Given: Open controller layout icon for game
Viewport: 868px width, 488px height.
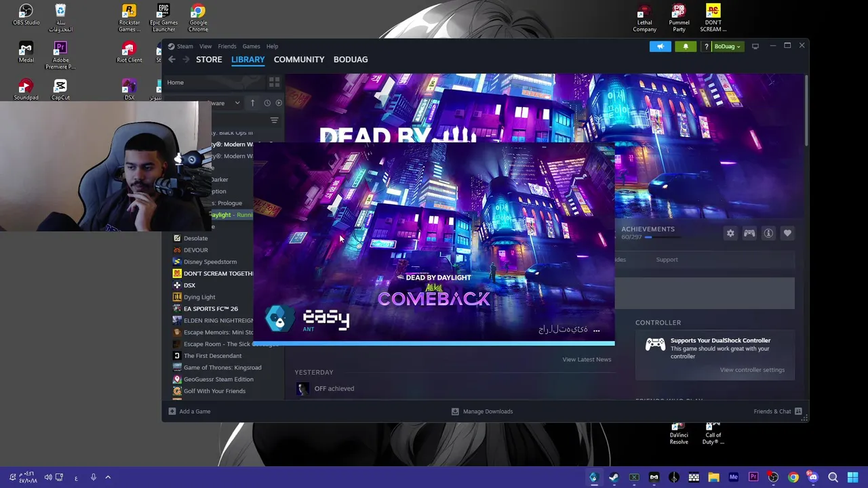Looking at the screenshot, I should pos(749,233).
